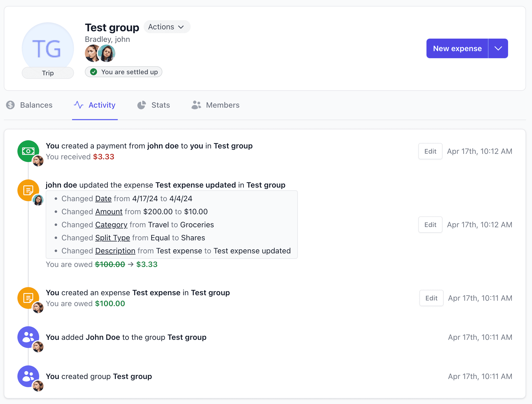Image resolution: width=532 pixels, height=404 pixels.
Task: Open the Actions dropdown
Action: 167,27
